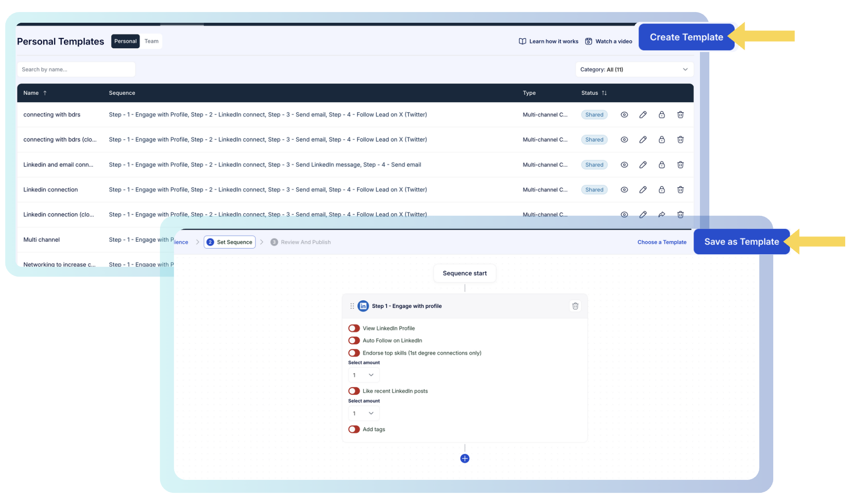
Task: Edit 'Linkedin connection (clo...' template
Action: [643, 215]
